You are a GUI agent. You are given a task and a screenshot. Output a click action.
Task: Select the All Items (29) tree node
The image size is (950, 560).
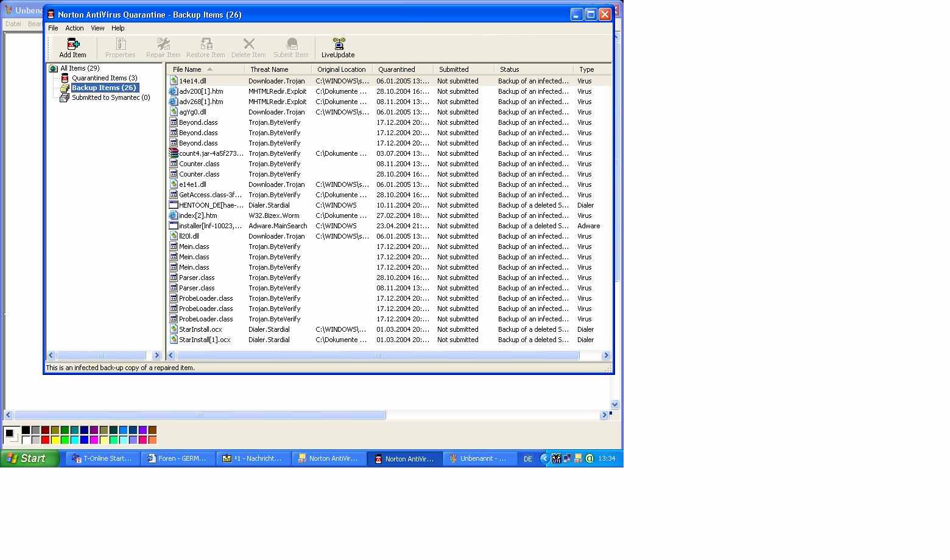[80, 68]
